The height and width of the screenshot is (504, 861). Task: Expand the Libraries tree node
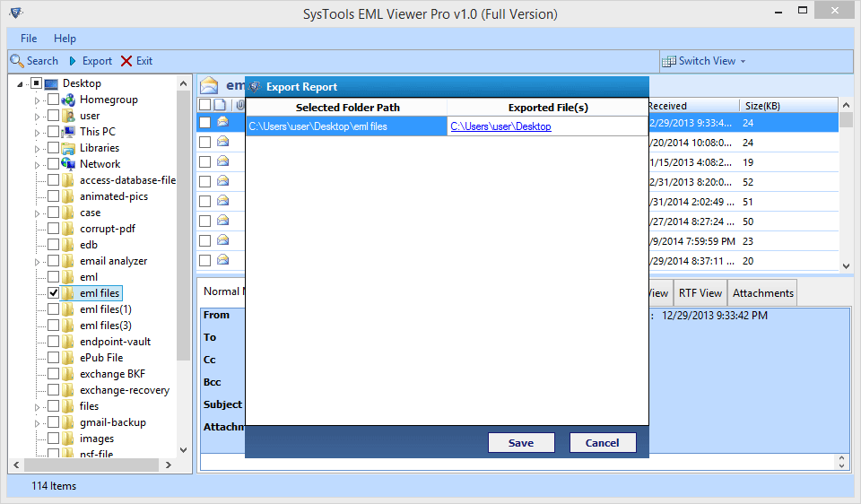(x=37, y=149)
